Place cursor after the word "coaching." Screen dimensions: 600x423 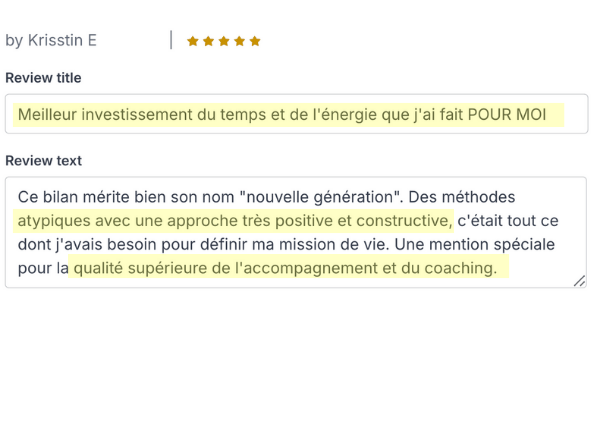(498, 268)
